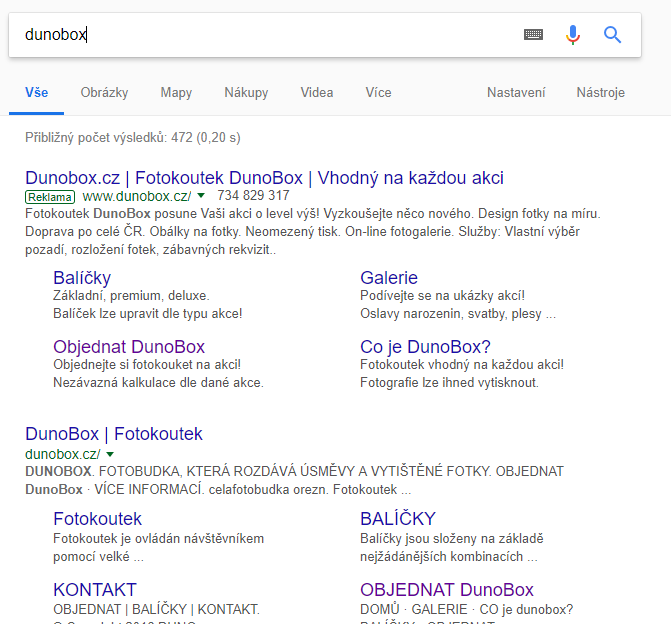Start voice search with the microphone icon
The image size is (671, 624).
573,35
